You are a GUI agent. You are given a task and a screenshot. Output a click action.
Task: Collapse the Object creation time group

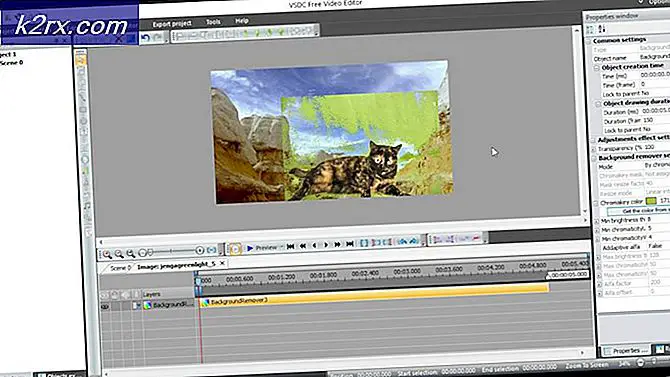[597, 68]
